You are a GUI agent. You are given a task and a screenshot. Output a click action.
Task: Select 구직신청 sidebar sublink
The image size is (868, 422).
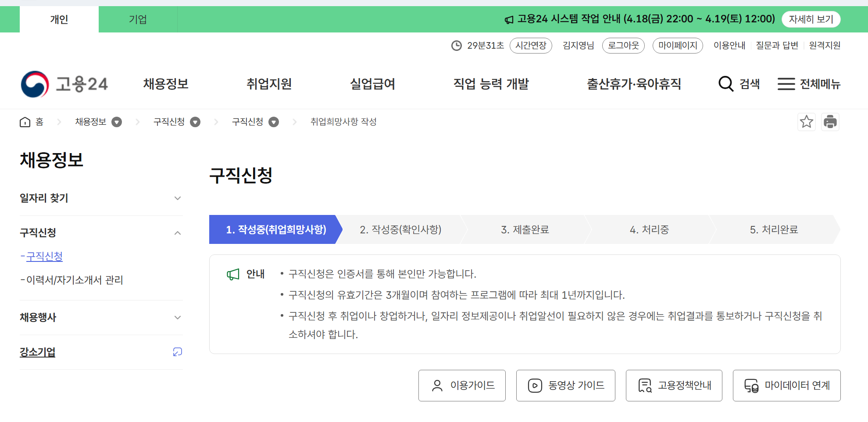click(x=44, y=257)
